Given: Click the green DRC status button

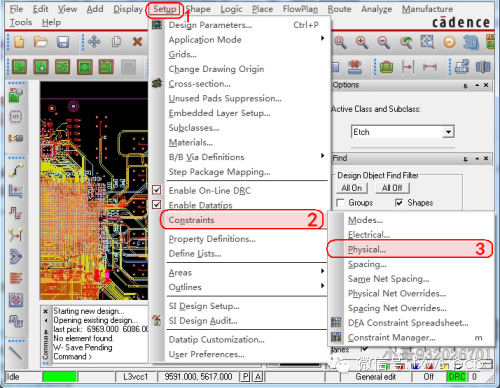Looking at the screenshot, I should pyautogui.click(x=457, y=377).
